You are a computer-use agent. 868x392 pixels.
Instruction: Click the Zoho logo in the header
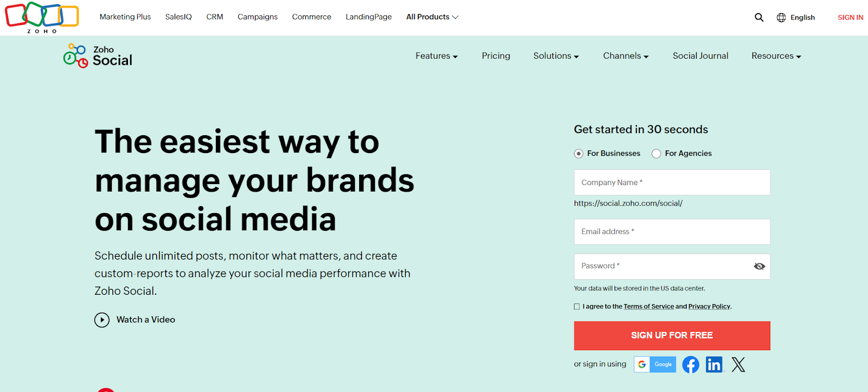(42, 17)
